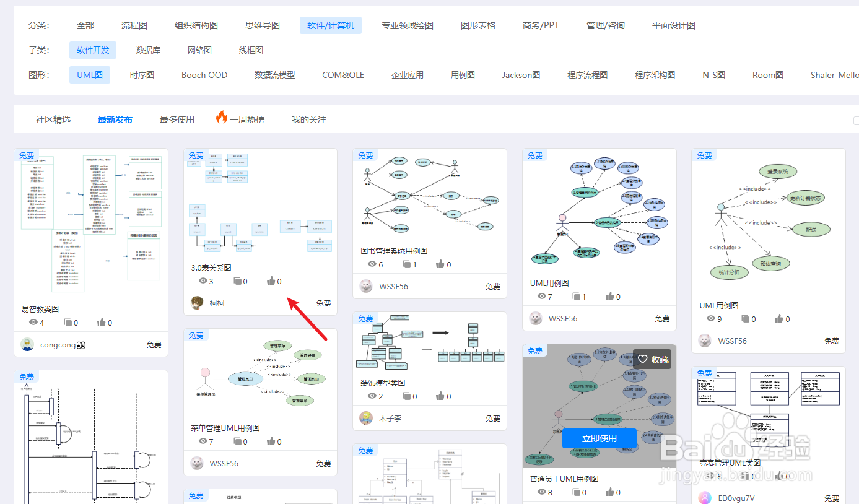This screenshot has height=504, width=859.
Task: Click WSSF56's avatar under 菜单管理UML用例图
Action: pyautogui.click(x=196, y=463)
